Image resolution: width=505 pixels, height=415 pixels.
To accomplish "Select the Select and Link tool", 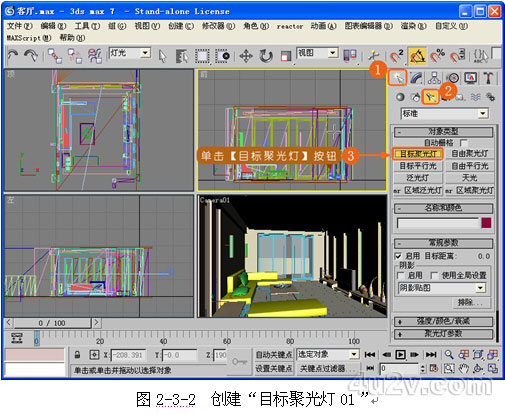I will click(x=55, y=56).
